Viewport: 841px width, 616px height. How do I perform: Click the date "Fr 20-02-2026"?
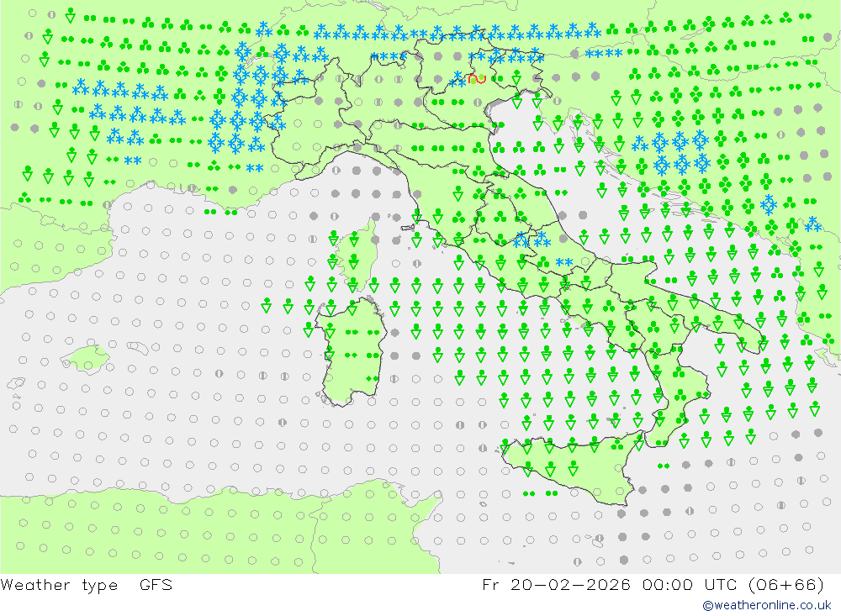coord(556,584)
